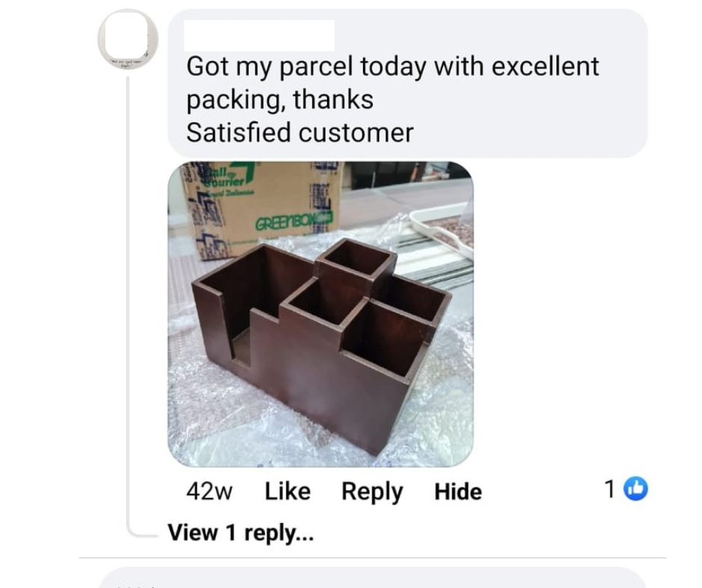Screen dimensions: 702x588
Task: Click the blue thumbs-up reaction icon
Action: coord(636,488)
